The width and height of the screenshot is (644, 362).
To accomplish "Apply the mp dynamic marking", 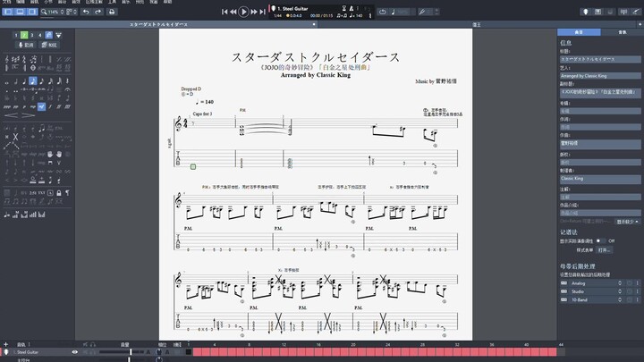I will (33, 106).
